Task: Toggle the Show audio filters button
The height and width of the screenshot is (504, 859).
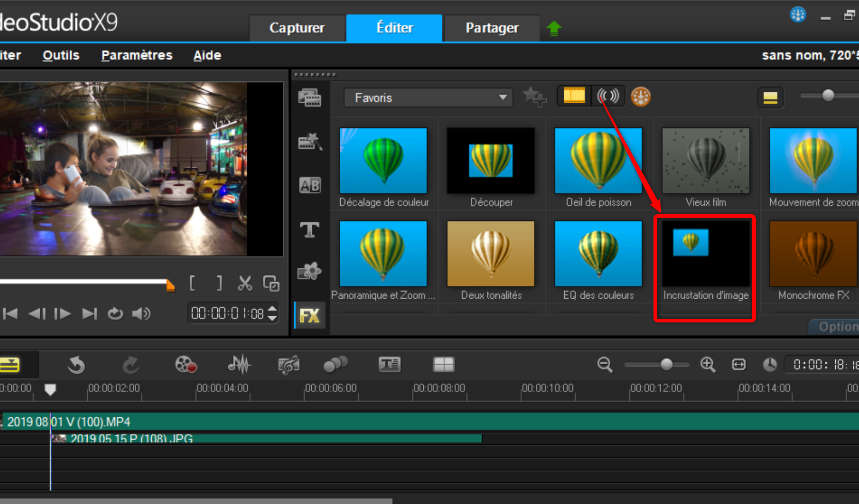Action: (608, 96)
